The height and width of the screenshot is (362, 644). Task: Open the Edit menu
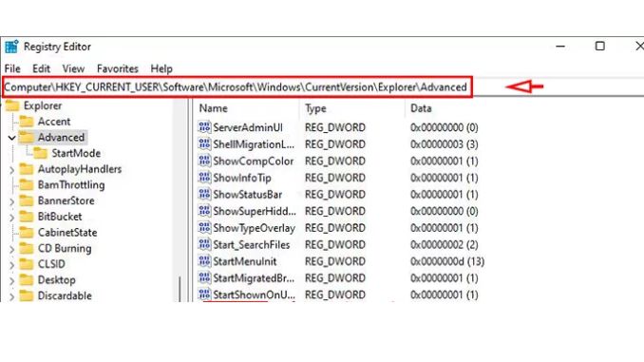41,68
